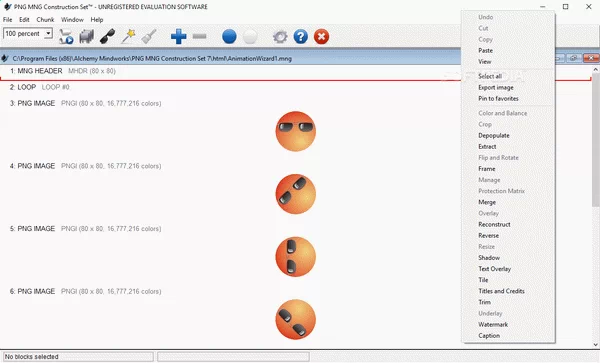Open setup via the gear icon
The width and height of the screenshot is (600, 363).
[280, 37]
